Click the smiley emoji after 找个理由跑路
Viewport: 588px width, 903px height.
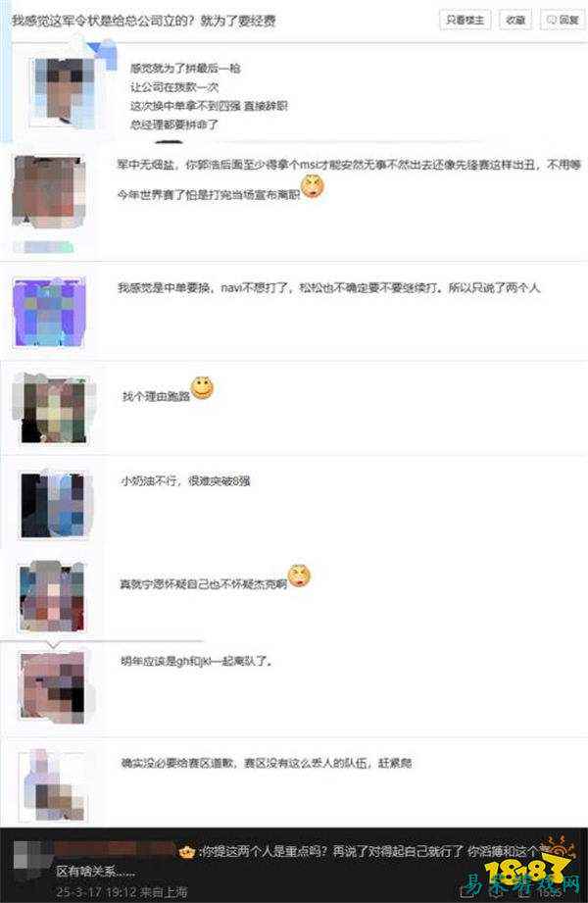tap(202, 388)
